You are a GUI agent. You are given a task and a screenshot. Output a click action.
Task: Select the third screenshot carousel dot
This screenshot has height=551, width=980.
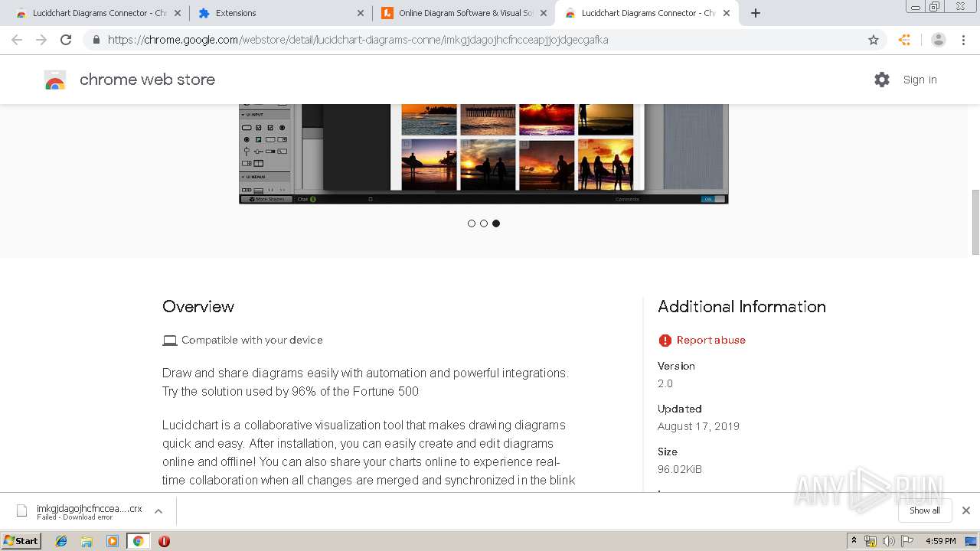tap(496, 223)
